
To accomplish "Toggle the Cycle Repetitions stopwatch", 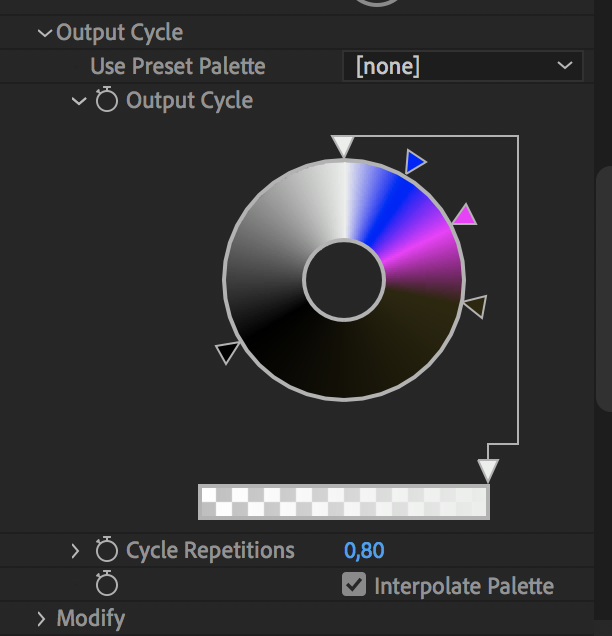I will tap(107, 549).
